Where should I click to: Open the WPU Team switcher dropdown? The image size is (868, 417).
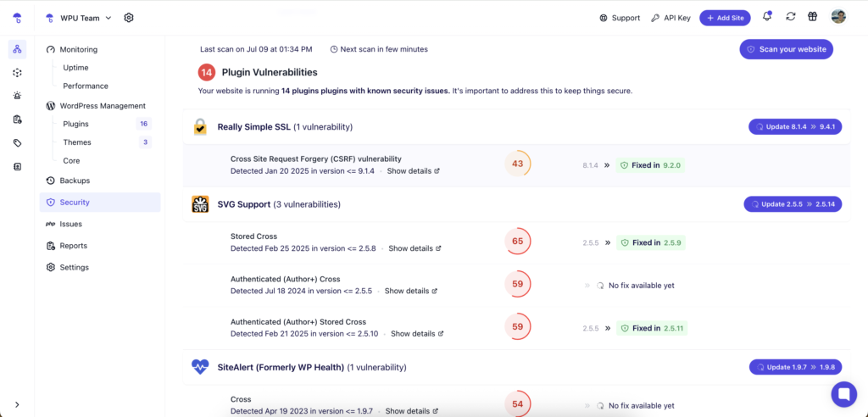[79, 18]
